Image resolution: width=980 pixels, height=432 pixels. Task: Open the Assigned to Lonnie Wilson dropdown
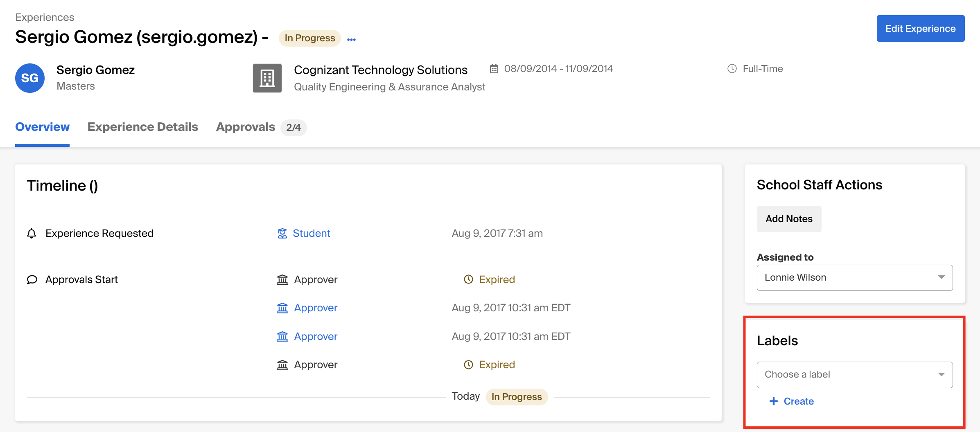tap(854, 277)
